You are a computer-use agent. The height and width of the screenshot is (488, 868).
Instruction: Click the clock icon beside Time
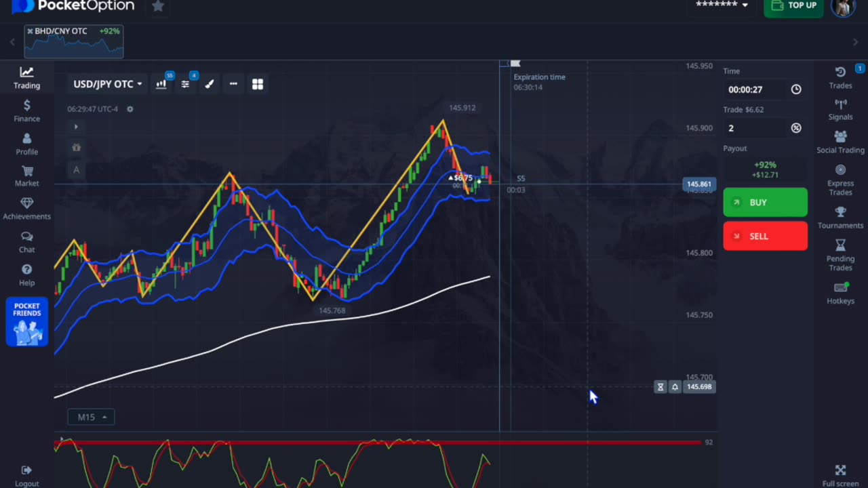click(796, 89)
